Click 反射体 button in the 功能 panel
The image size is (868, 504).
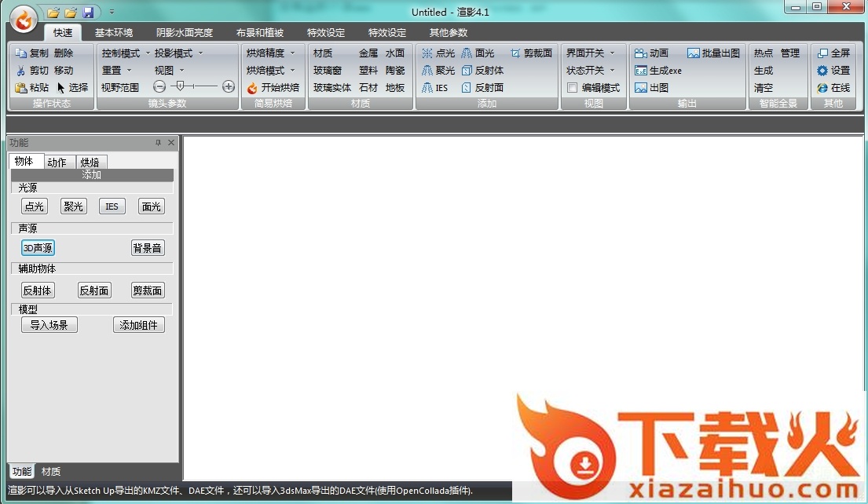tap(38, 290)
